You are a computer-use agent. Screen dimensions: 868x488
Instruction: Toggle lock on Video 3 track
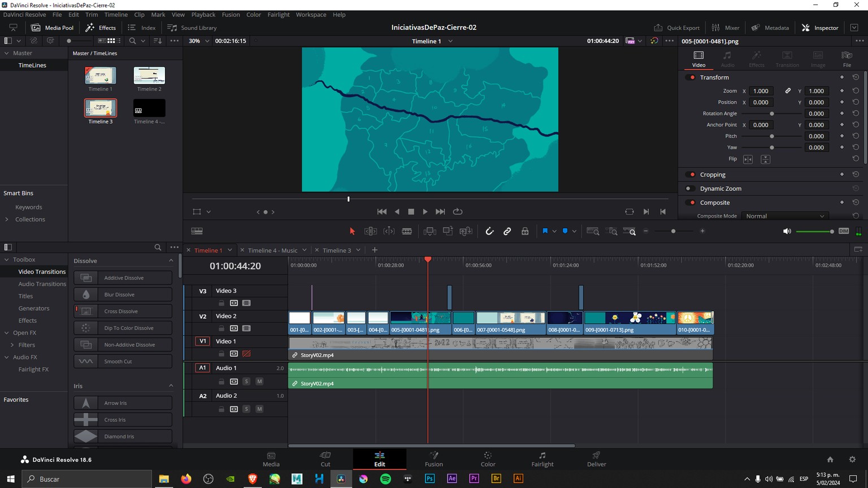222,303
